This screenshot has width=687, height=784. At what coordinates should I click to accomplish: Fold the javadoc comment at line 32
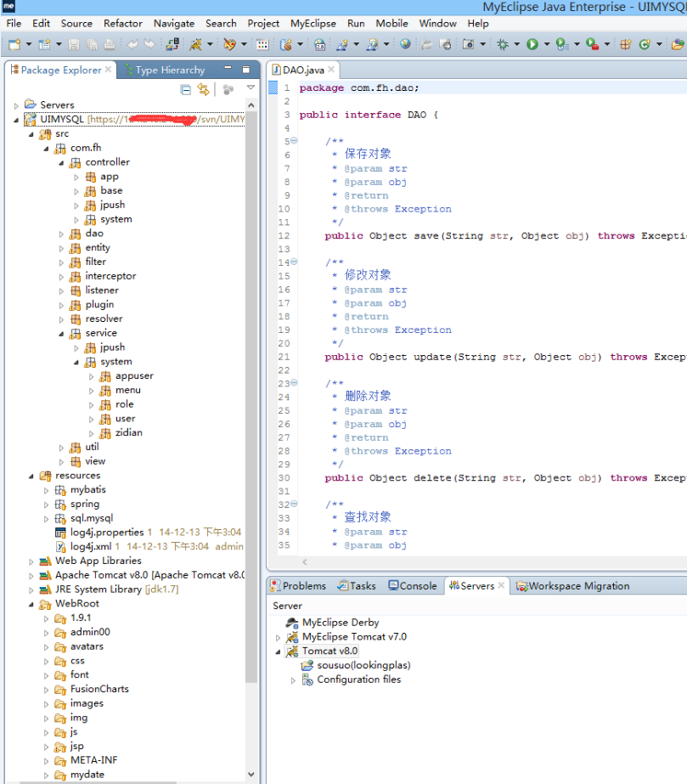click(x=295, y=504)
